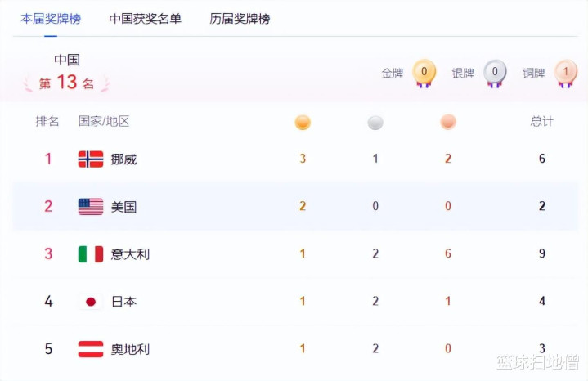Viewport: 588px width, 381px height.
Task: Switch to the 本届奖牌榜 tab
Action: point(51,18)
